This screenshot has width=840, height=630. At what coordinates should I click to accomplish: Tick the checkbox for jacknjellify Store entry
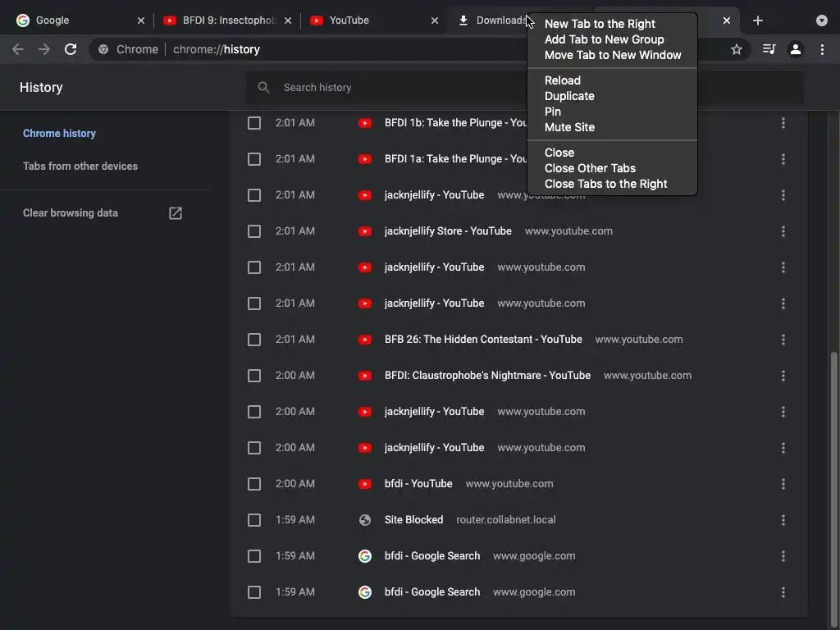(x=254, y=231)
